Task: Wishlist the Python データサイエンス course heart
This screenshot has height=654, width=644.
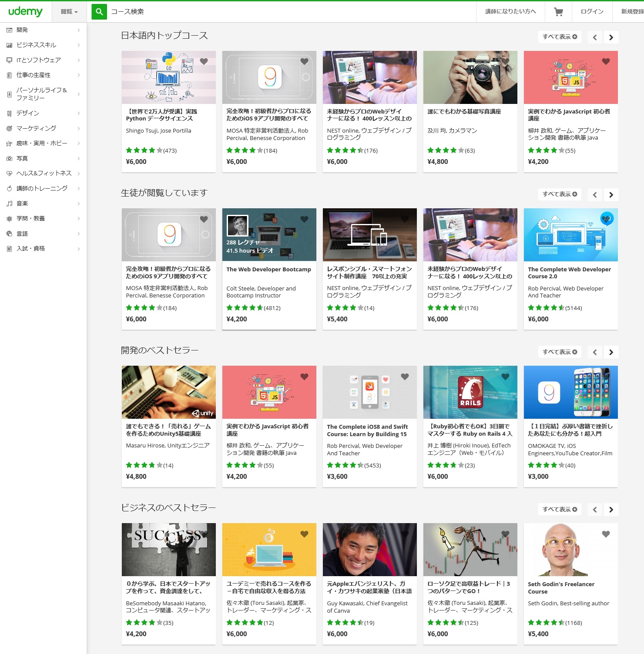Action: click(204, 61)
